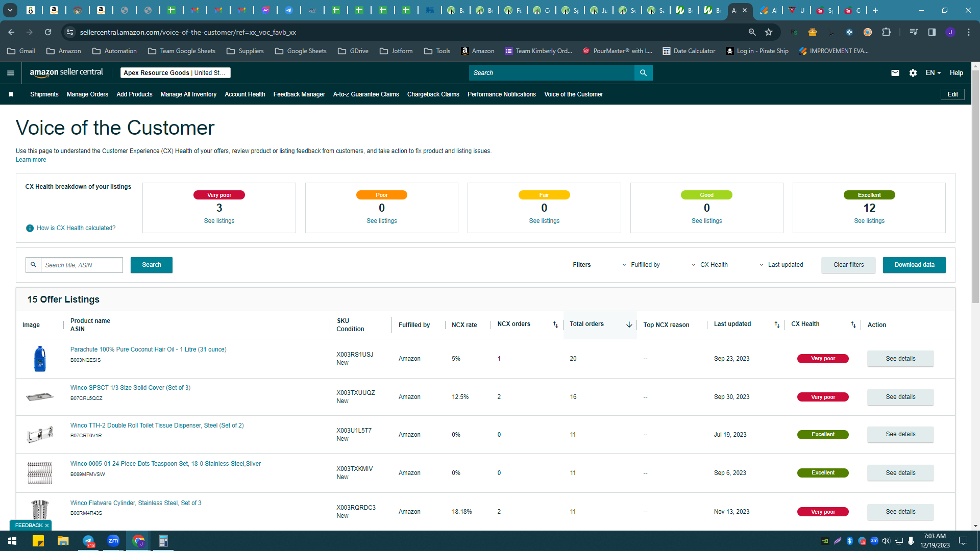Open Add Products page
The height and width of the screenshot is (551, 980).
pos(134,94)
